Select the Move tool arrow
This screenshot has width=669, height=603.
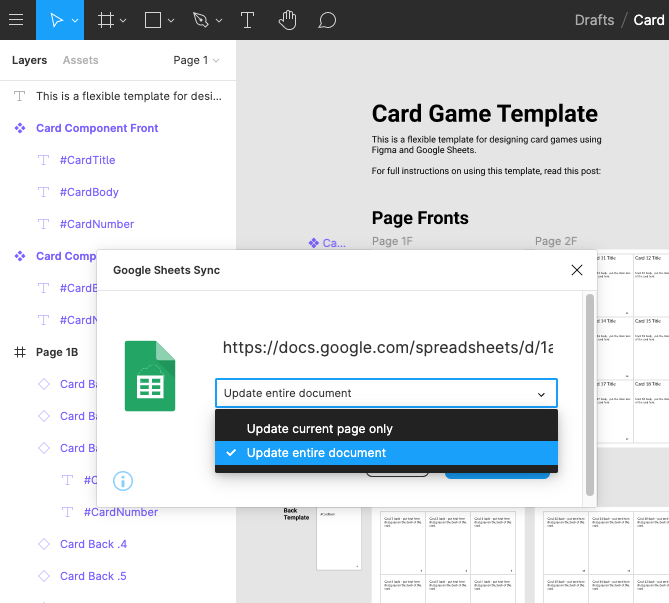pyautogui.click(x=56, y=20)
